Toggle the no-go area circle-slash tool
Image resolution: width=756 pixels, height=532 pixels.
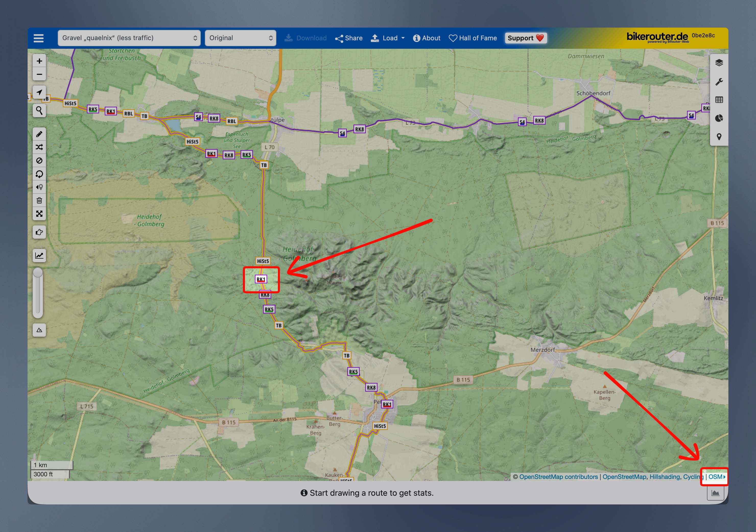[39, 161]
